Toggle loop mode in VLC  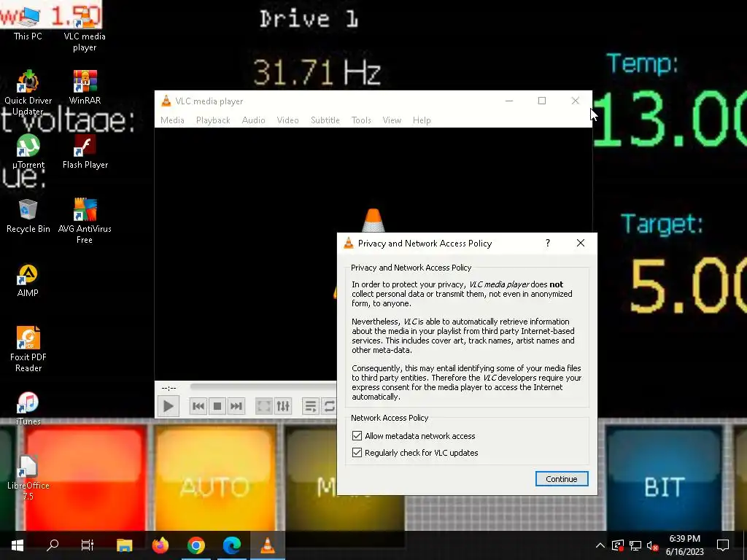[x=329, y=406]
